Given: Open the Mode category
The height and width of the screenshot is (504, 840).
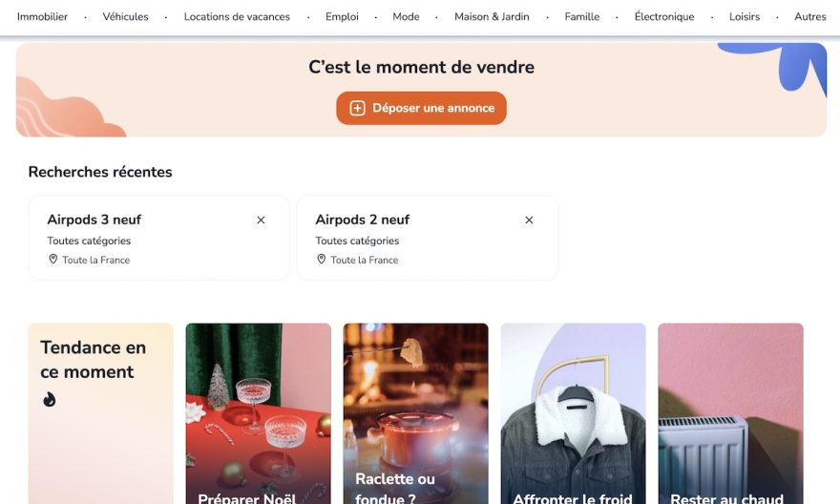Looking at the screenshot, I should (x=406, y=16).
